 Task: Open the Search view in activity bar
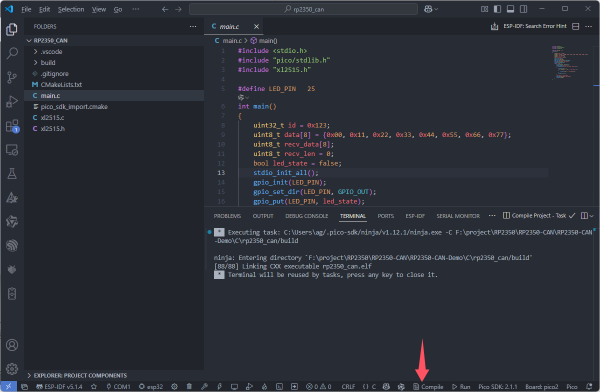pyautogui.click(x=12, y=53)
